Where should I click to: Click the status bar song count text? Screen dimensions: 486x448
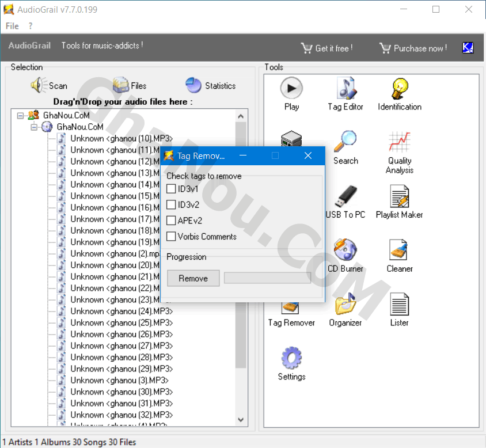click(90, 442)
